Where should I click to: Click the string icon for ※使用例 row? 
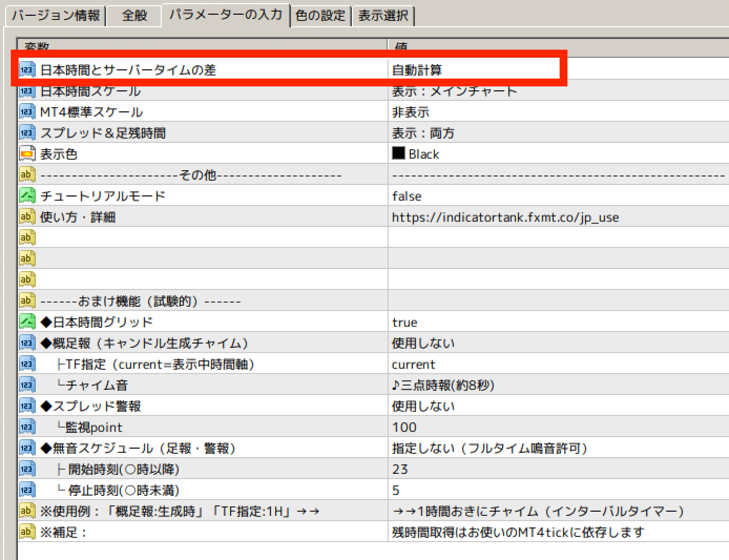[27, 511]
